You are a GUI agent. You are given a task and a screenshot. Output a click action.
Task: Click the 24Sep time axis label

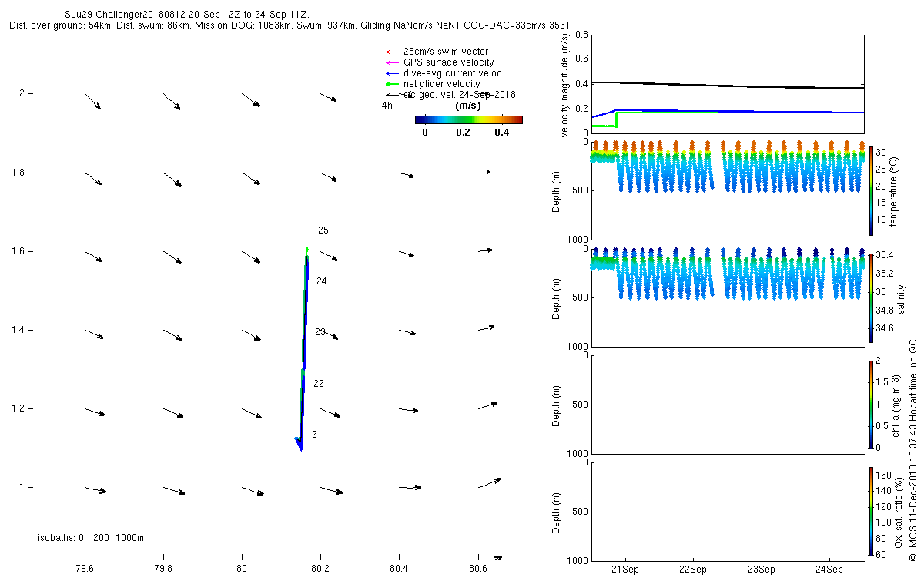[829, 570]
